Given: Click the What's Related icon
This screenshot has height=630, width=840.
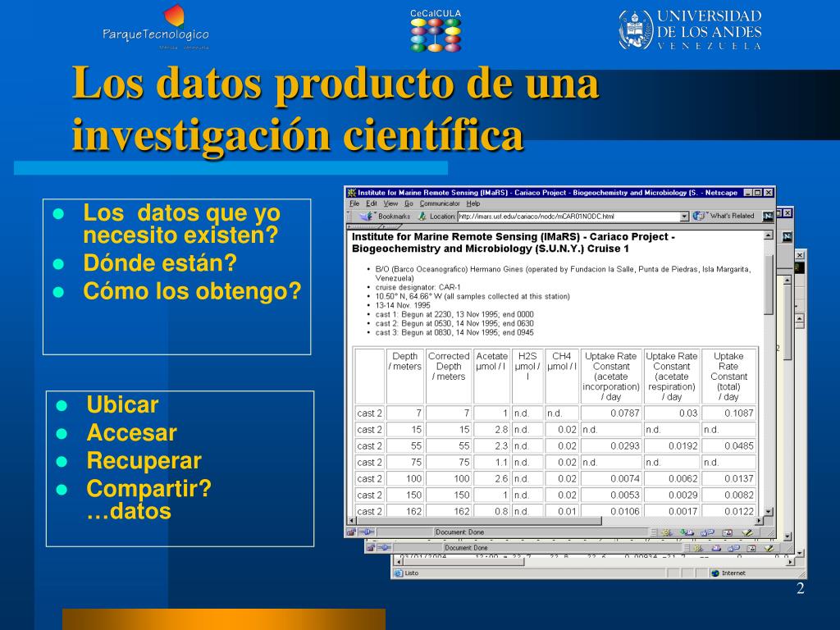Looking at the screenshot, I should (x=699, y=216).
